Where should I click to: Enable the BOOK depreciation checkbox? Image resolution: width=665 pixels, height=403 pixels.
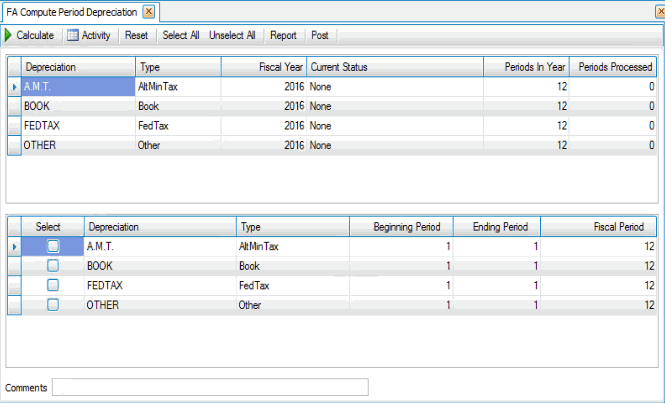tap(53, 266)
